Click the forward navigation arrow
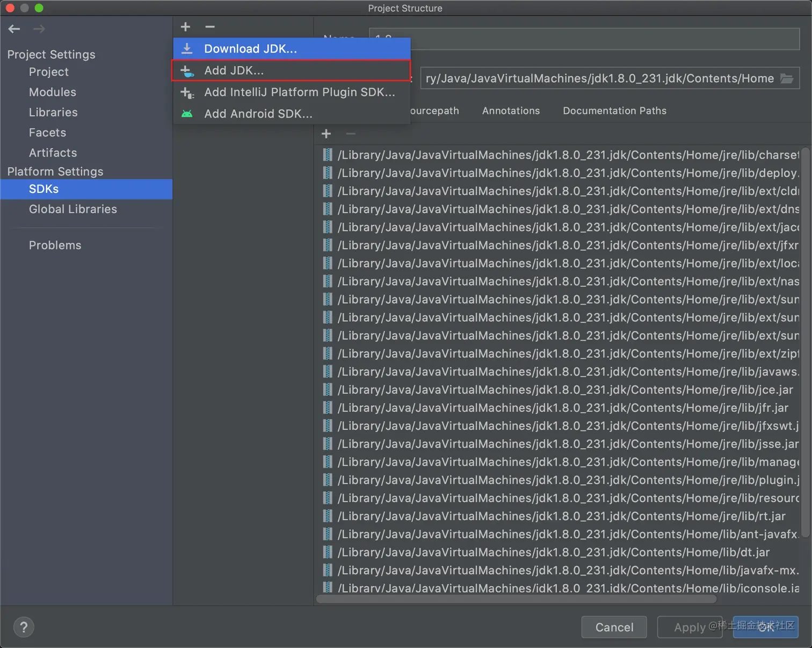812x648 pixels. click(x=39, y=29)
